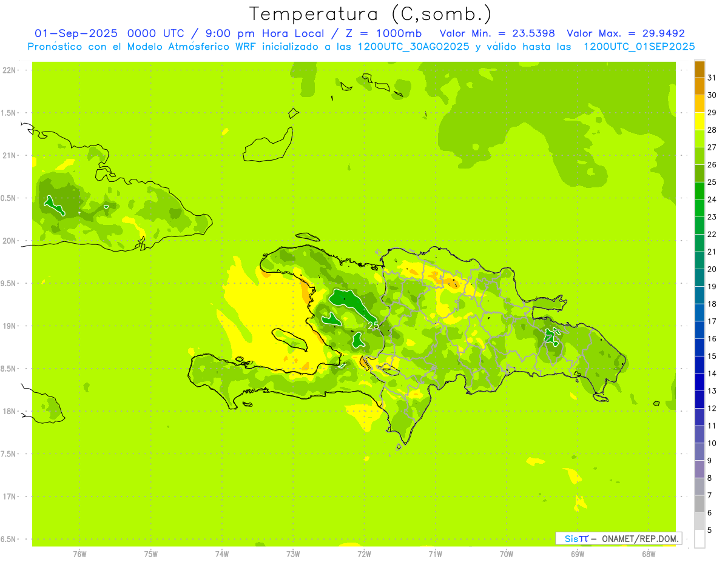Click the "73W" longitude axis label
Image resolution: width=728 pixels, height=562 pixels.
tap(293, 554)
